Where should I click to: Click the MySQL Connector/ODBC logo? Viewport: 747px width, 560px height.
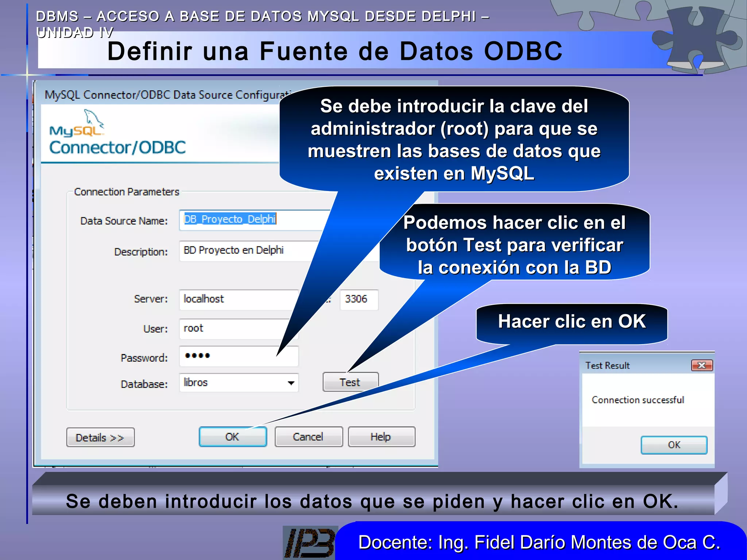tap(117, 133)
